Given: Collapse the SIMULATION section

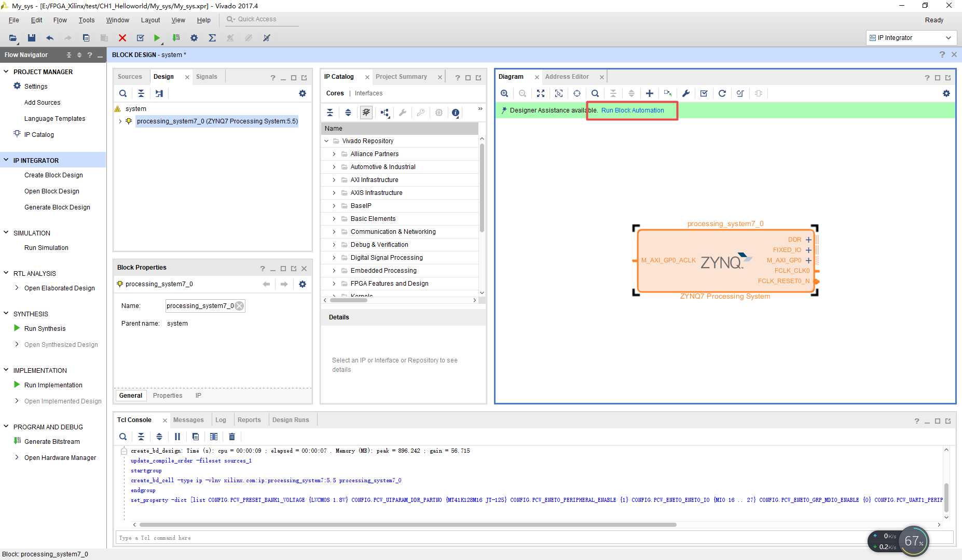Looking at the screenshot, I should pyautogui.click(x=6, y=233).
